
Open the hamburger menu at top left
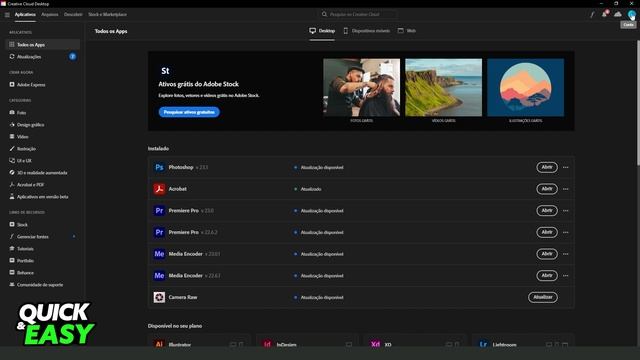[7, 14]
